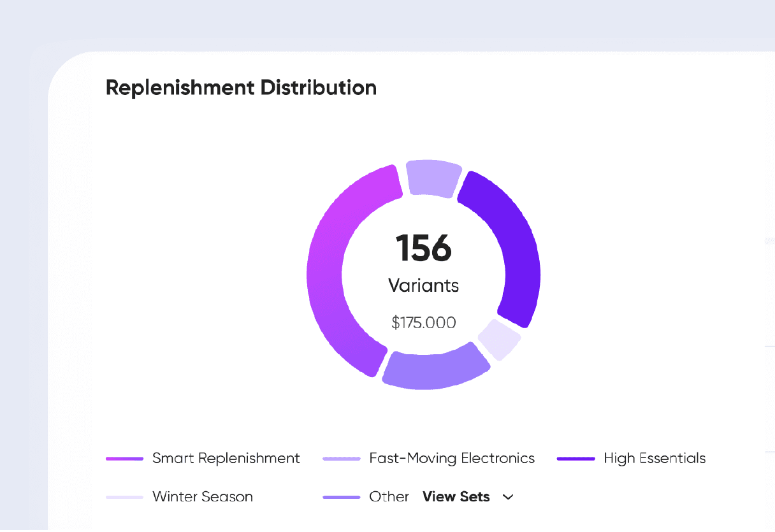This screenshot has height=532, width=775.
Task: Click the 156 Variants center total
Action: point(424,264)
